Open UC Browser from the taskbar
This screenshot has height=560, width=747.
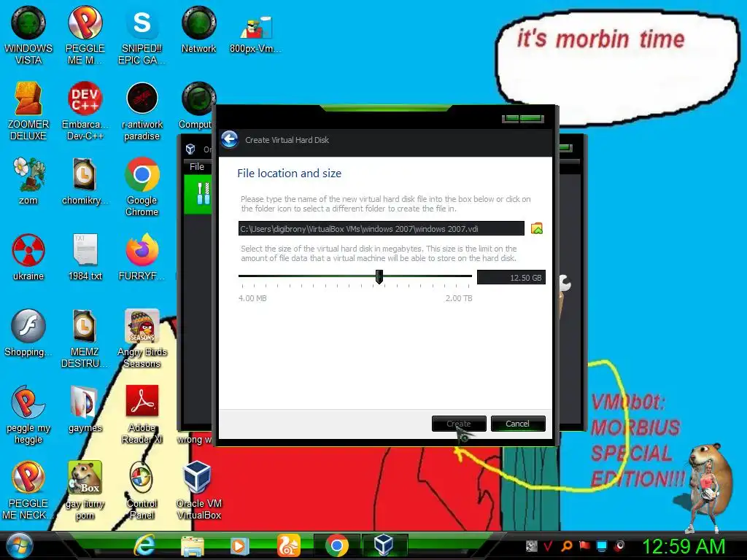point(289,545)
